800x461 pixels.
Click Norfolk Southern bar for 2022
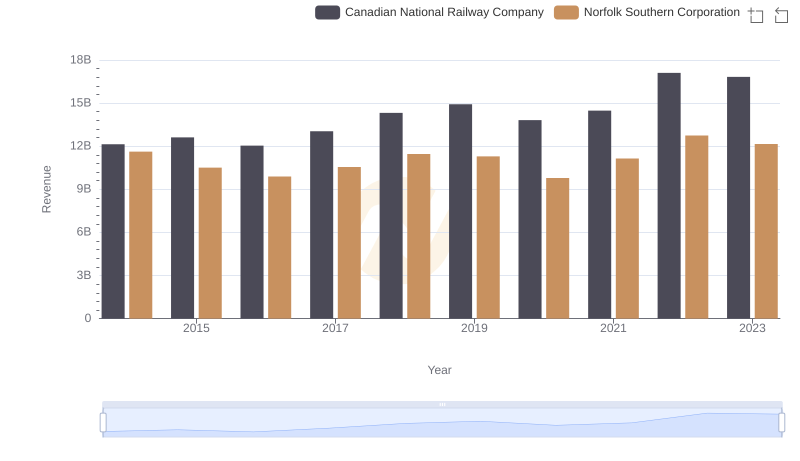pyautogui.click(x=697, y=227)
